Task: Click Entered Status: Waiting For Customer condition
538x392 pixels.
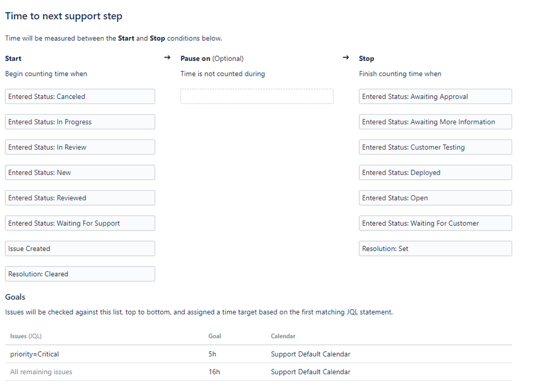Action: [x=435, y=223]
